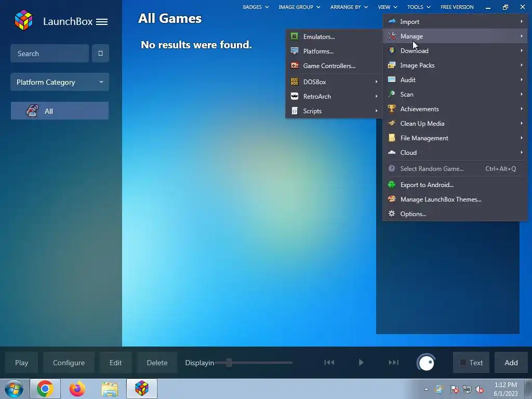Expand the DOSBox submenu arrow
Image resolution: width=532 pixels, height=399 pixels.
coord(376,82)
